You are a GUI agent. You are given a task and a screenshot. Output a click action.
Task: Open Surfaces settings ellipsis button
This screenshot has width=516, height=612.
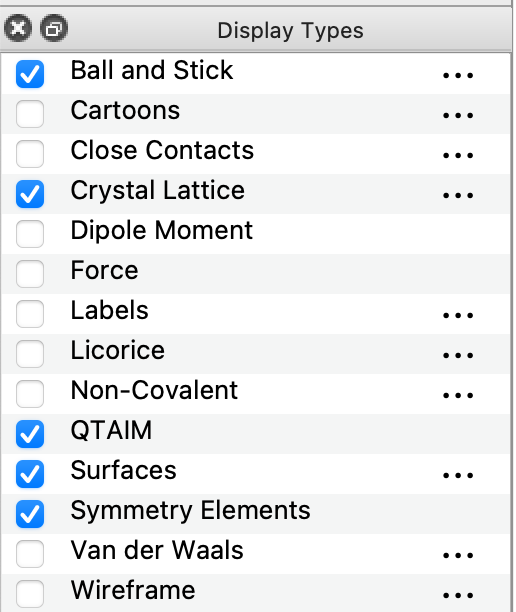pyautogui.click(x=458, y=475)
